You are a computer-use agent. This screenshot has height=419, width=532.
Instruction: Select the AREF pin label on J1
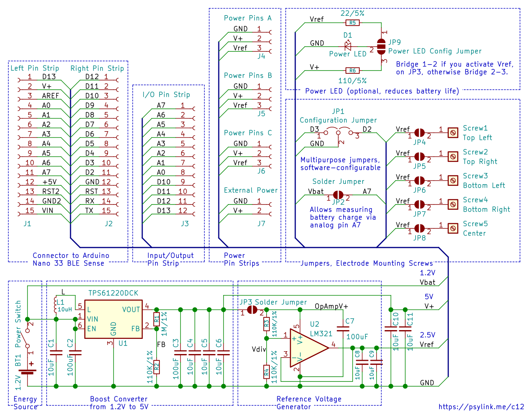click(x=51, y=96)
